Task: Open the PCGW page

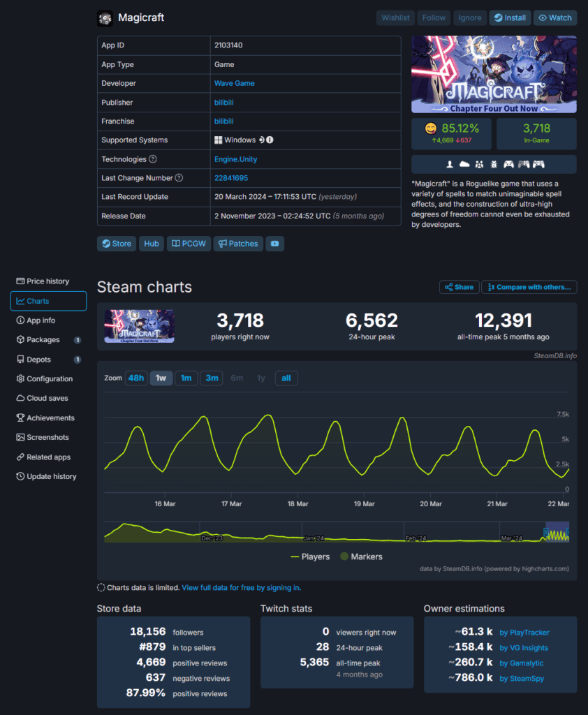Action: click(x=189, y=243)
